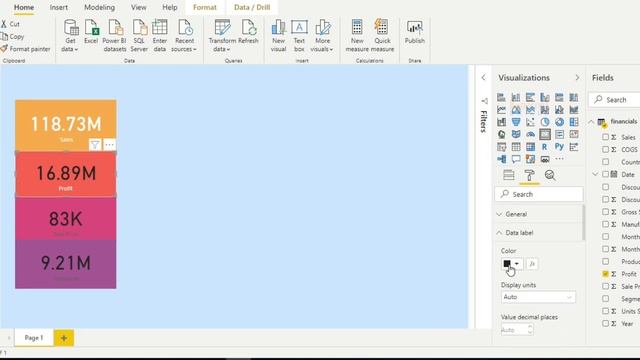Viewport: 640px width, 360px height.
Task: Select the Matrix visual
Action: tap(530, 147)
